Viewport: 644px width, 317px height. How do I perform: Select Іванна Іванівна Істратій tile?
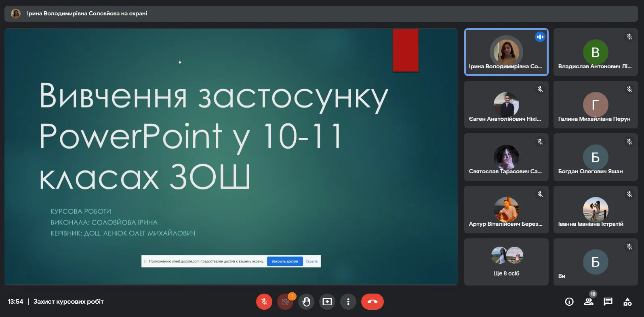click(596, 210)
